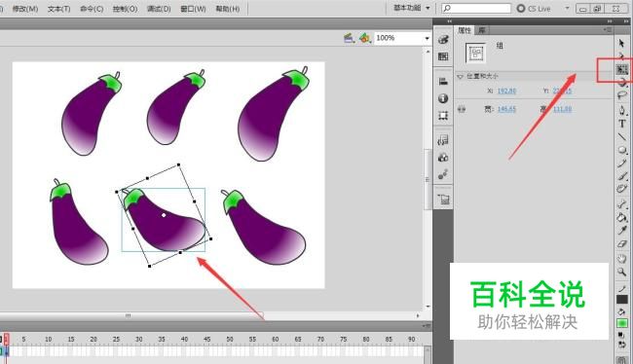Click the height value in properties

pos(562,109)
